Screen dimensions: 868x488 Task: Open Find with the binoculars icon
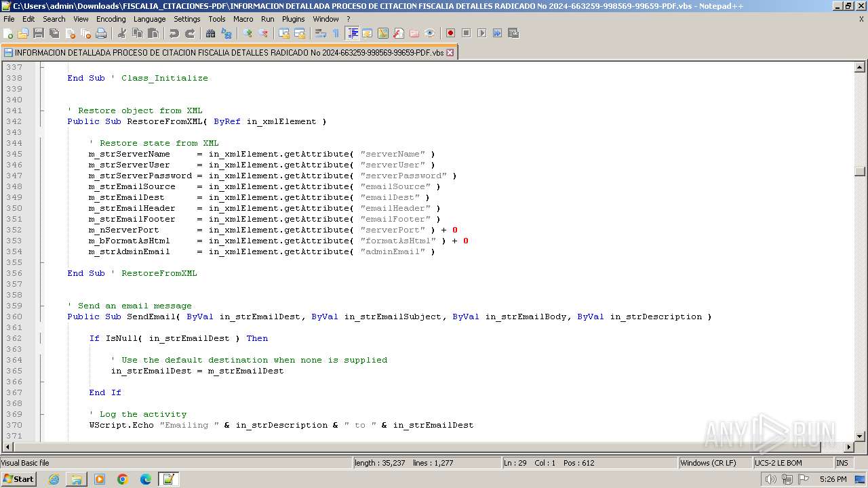tap(211, 33)
